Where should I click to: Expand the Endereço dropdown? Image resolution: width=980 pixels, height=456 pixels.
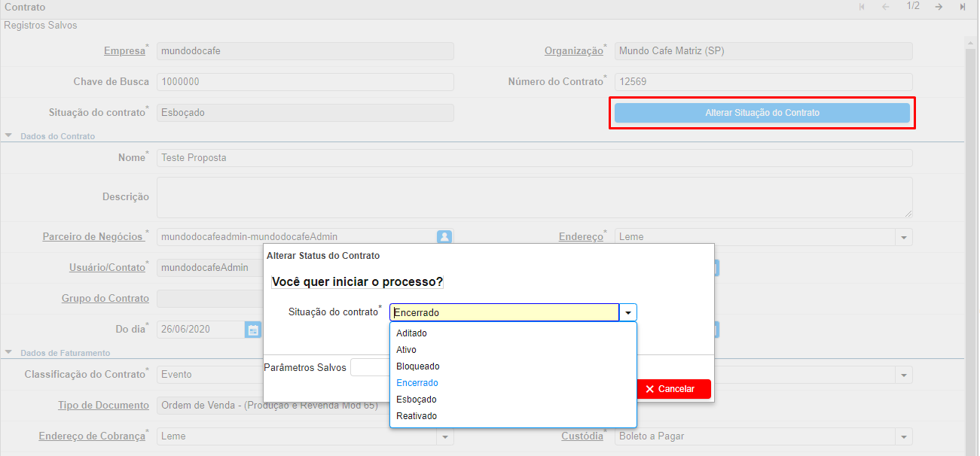pos(903,237)
